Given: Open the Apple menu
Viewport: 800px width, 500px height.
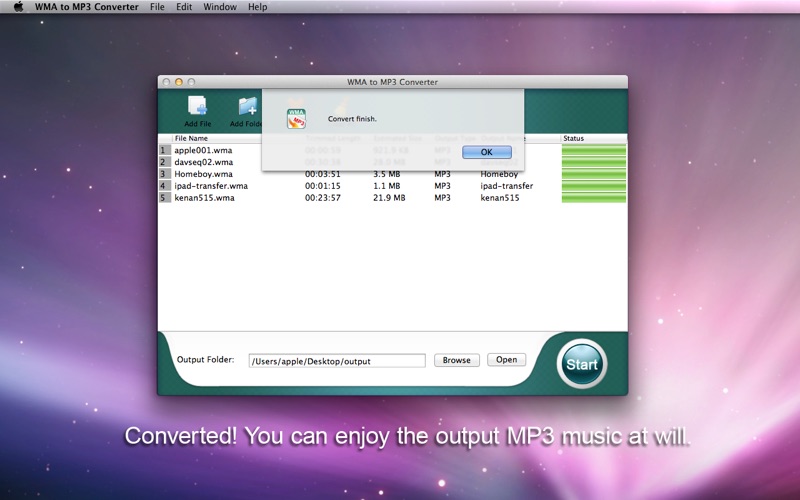Looking at the screenshot, I should click(x=18, y=7).
